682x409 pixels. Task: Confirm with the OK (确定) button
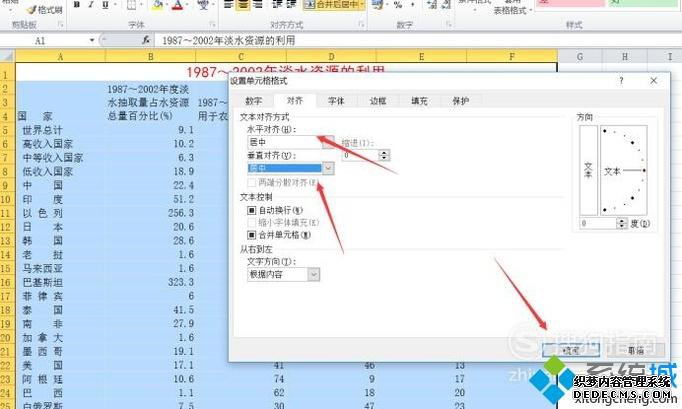point(571,350)
